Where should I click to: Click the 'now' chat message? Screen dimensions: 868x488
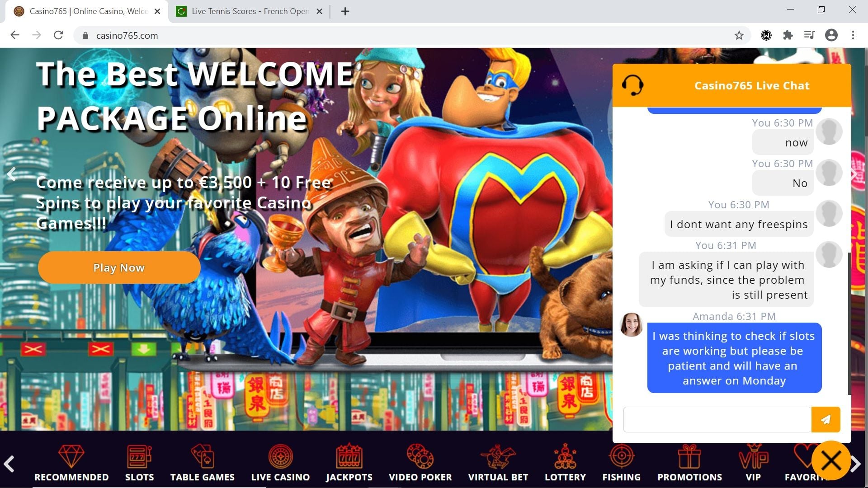click(783, 143)
